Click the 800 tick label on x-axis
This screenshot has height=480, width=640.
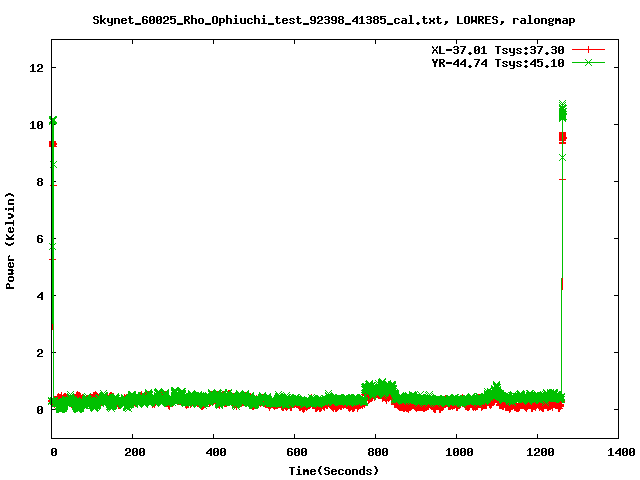point(376,452)
